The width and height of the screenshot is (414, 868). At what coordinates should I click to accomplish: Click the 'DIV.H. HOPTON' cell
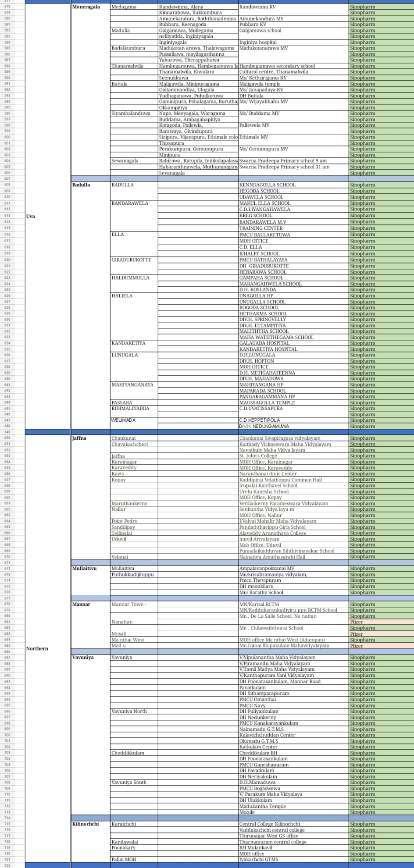tap(293, 361)
